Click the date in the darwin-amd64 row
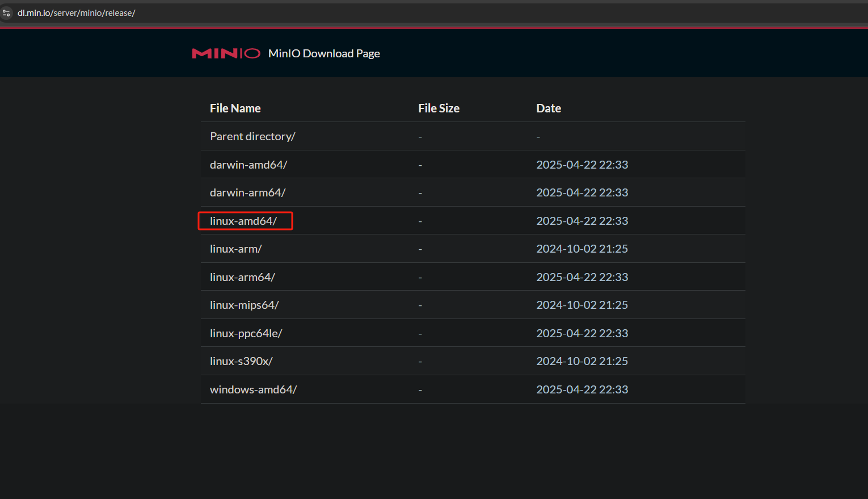868x499 pixels. tap(582, 165)
